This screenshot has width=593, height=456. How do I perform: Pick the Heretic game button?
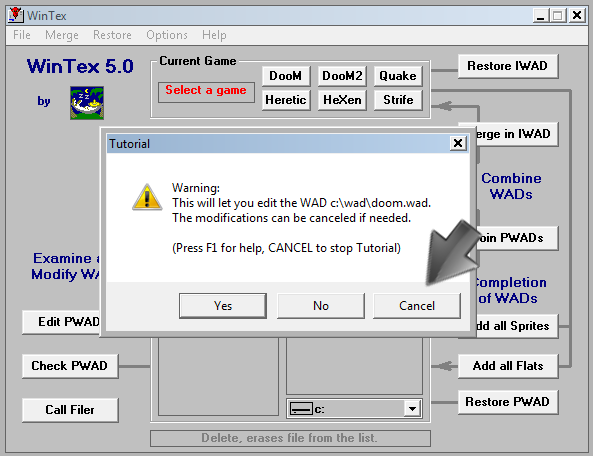[x=286, y=100]
